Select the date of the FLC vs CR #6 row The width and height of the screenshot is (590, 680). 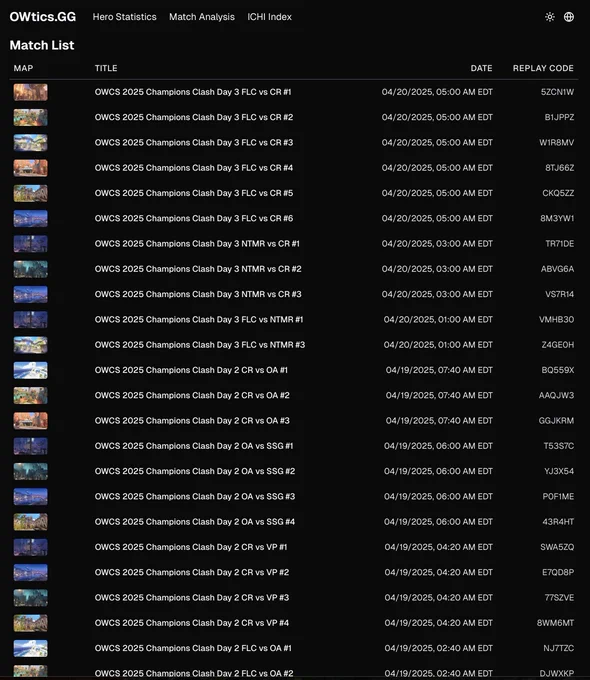[437, 219]
